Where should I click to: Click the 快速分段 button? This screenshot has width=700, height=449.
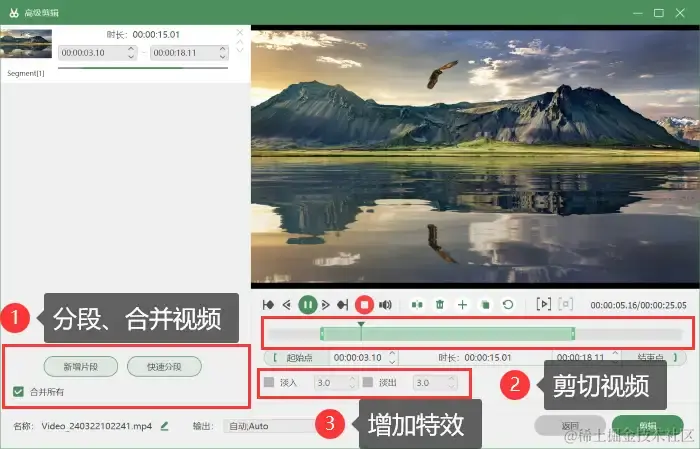click(164, 367)
